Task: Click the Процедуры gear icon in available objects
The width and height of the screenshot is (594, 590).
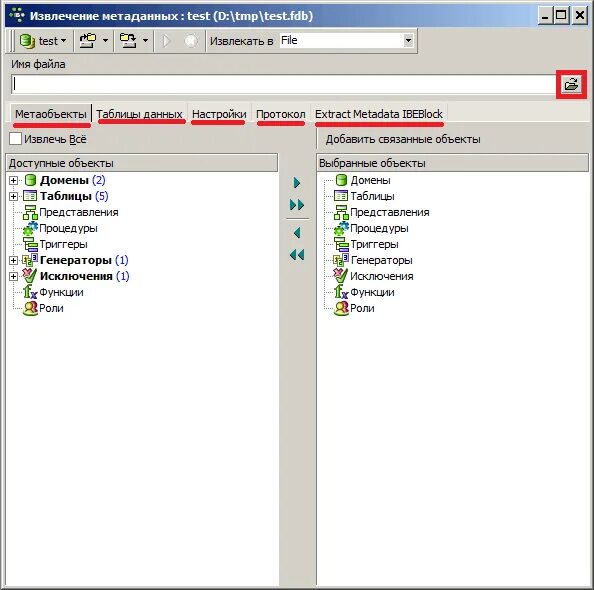Action: [30, 228]
